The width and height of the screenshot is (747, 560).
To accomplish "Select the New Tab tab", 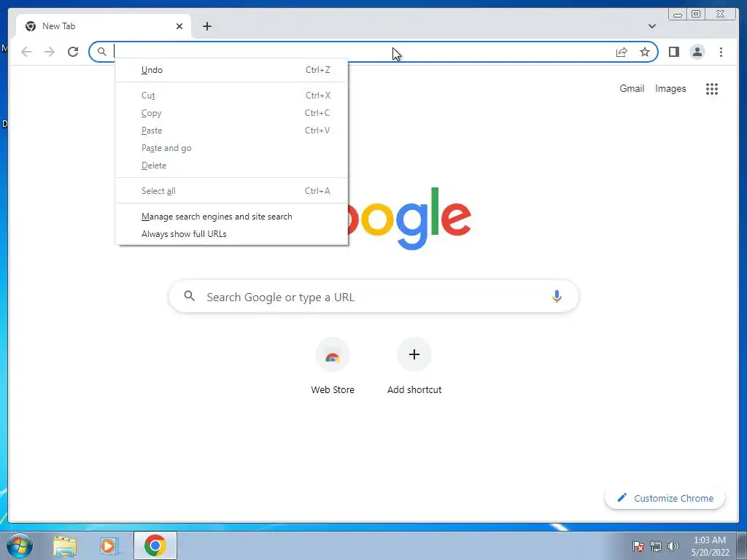I will 104,26.
